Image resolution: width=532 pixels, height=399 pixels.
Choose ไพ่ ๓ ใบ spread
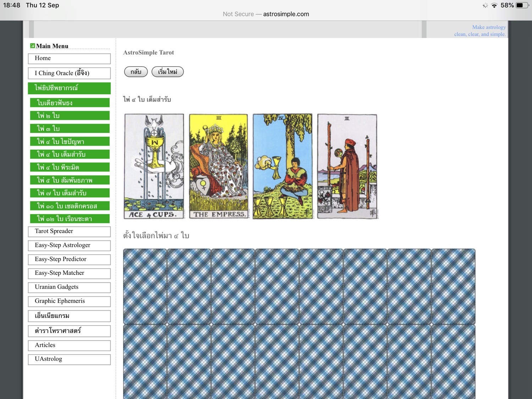coord(70,128)
